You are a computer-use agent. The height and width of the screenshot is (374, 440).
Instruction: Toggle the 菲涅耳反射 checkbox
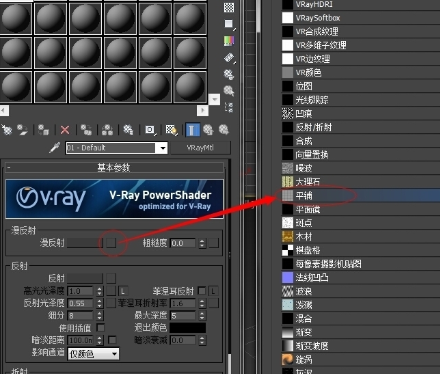(202, 291)
